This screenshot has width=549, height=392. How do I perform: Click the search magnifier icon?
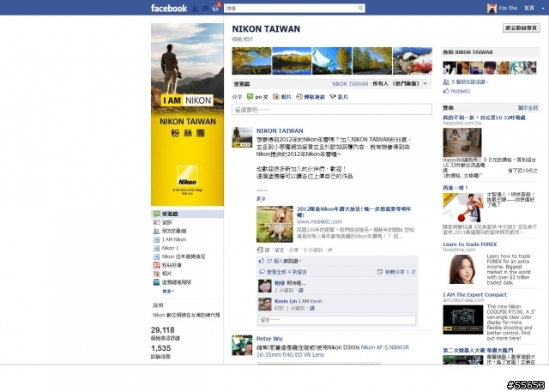(x=360, y=8)
